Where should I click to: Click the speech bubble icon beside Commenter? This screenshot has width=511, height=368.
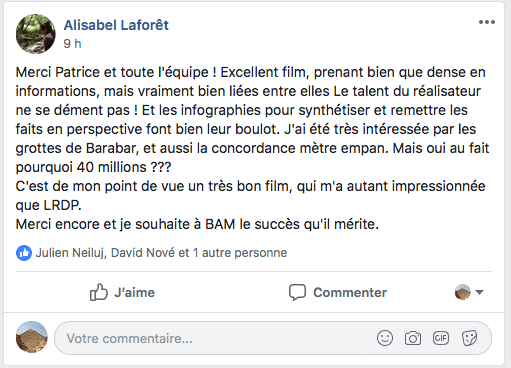click(297, 292)
